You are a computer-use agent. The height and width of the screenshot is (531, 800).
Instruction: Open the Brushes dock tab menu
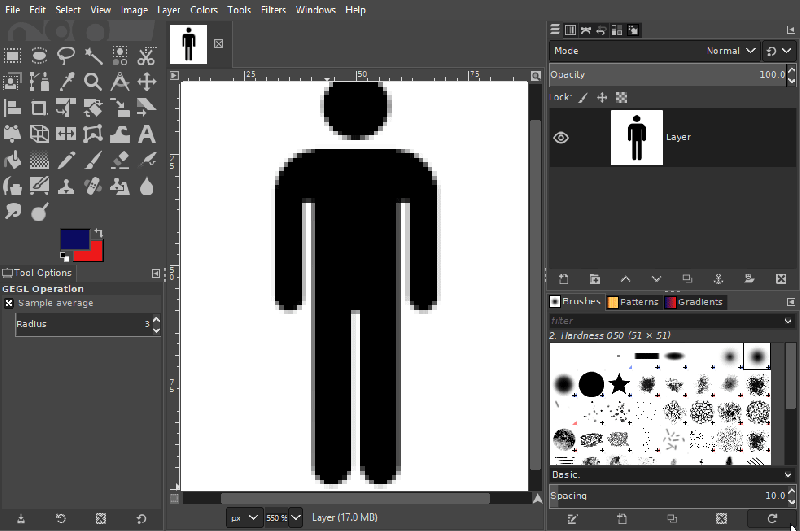point(791,302)
